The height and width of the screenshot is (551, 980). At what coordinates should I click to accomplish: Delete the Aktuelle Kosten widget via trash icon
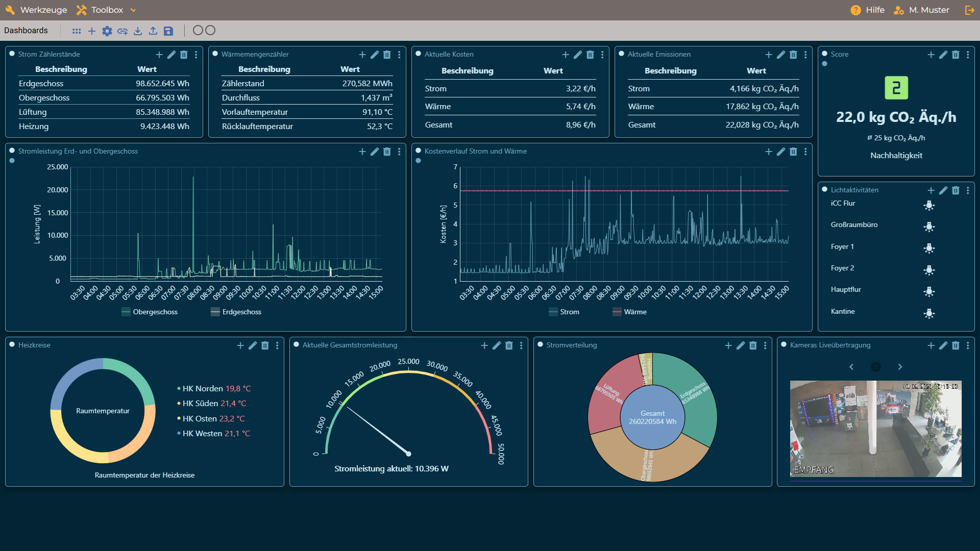pos(590,55)
